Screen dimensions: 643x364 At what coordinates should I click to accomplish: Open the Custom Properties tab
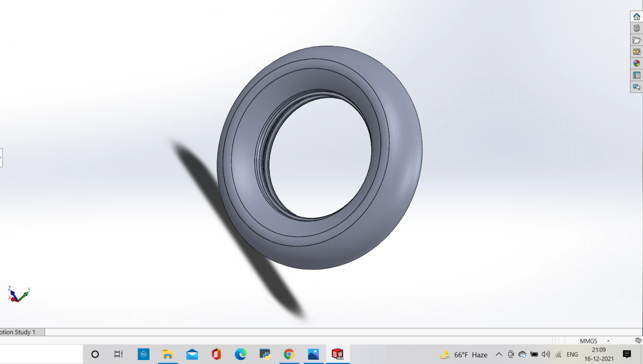(637, 75)
